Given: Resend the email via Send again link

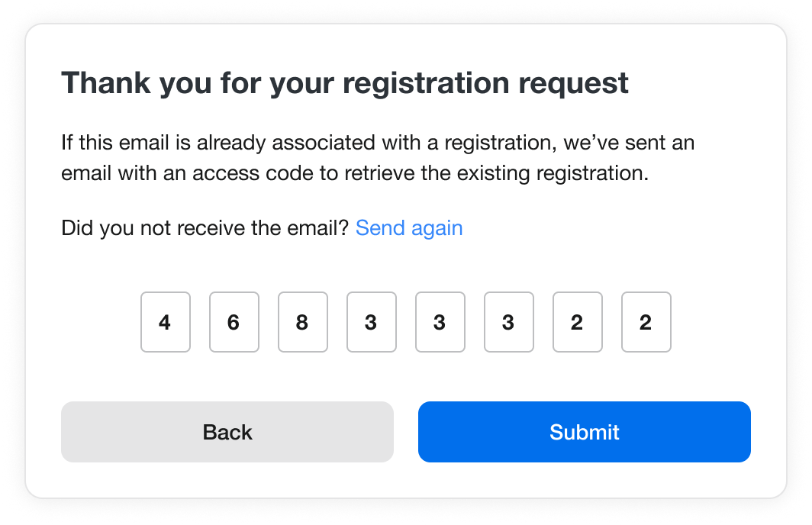Looking at the screenshot, I should [409, 228].
